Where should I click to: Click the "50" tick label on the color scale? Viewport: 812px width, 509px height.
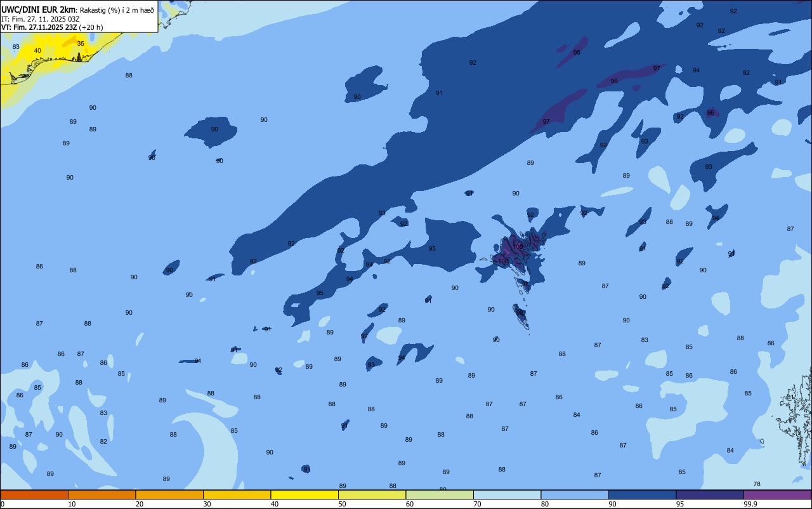click(x=343, y=504)
